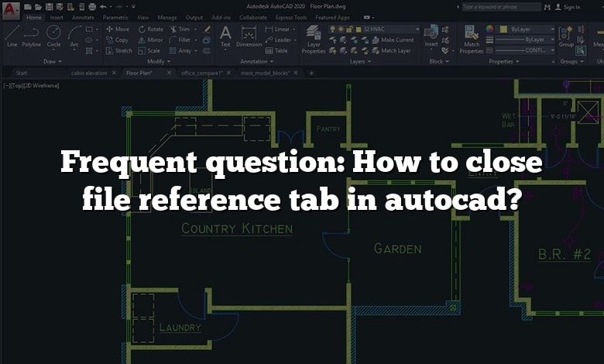Image resolution: width=604 pixels, height=364 pixels.
Task: Open the CONTI... linetype dropdown
Action: [x=552, y=50]
